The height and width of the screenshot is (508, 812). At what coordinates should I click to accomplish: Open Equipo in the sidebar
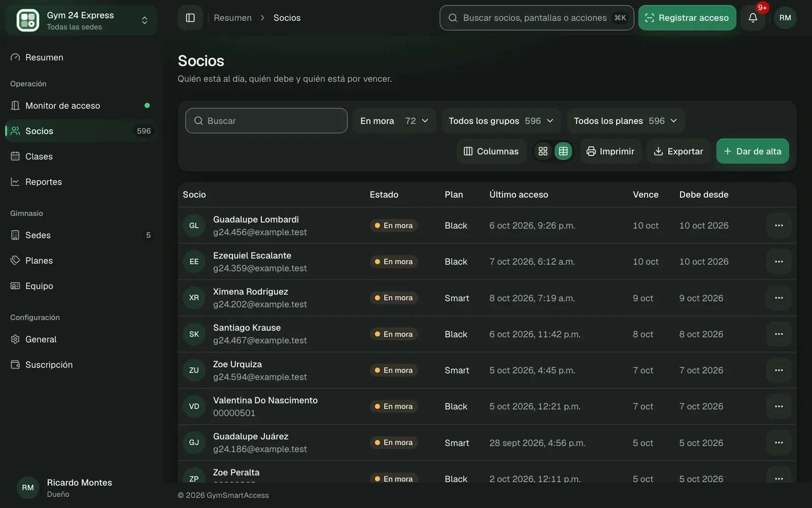tap(81, 286)
